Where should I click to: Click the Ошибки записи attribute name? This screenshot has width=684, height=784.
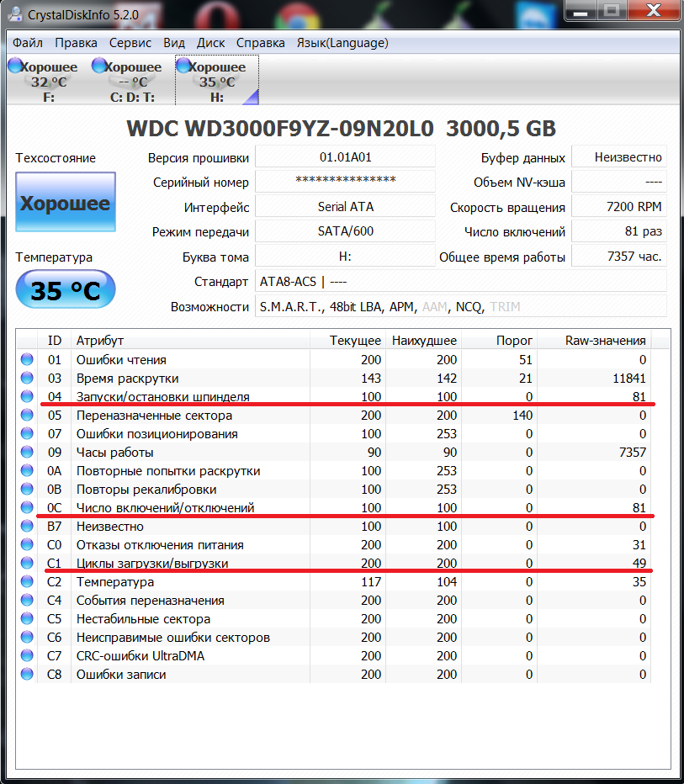pyautogui.click(x=121, y=674)
